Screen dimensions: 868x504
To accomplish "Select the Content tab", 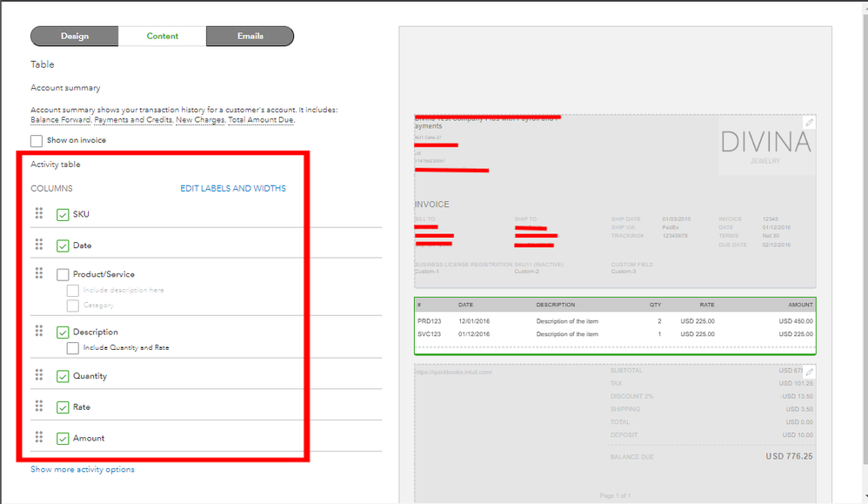I will pyautogui.click(x=163, y=36).
